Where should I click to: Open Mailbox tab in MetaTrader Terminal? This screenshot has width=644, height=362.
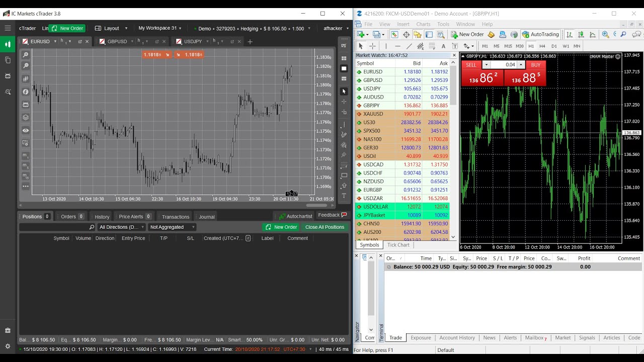pos(535,338)
